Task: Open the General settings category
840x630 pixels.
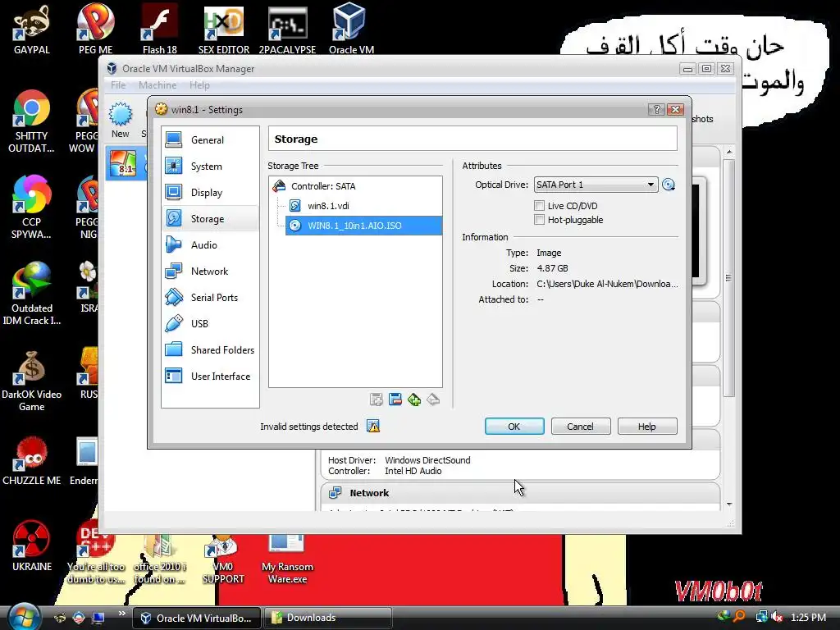Action: [209, 139]
